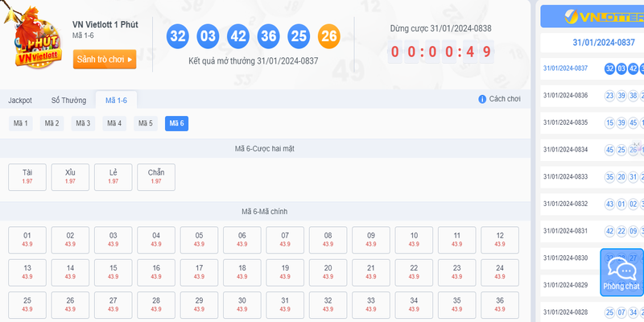Click the blue result ball 32
Screen dimensions: 644x322
pyautogui.click(x=178, y=36)
